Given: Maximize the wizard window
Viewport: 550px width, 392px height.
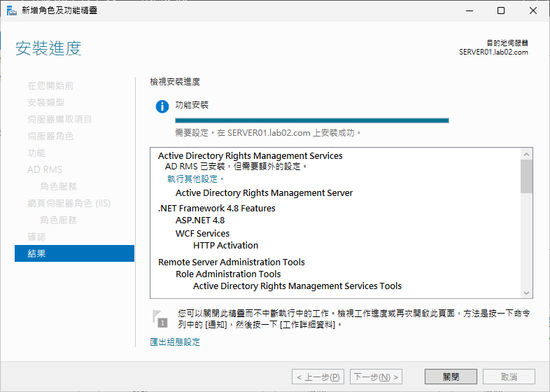Looking at the screenshot, I should point(501,10).
